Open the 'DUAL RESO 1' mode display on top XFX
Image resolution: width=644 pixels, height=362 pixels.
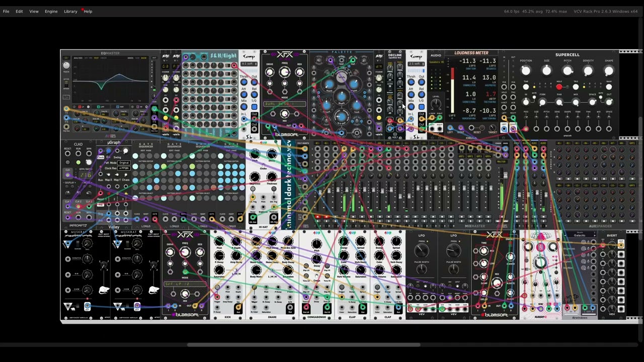click(x=284, y=104)
